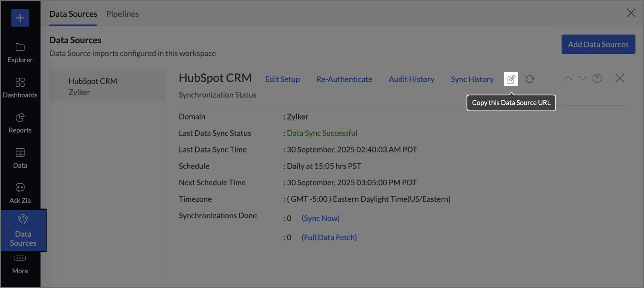Select the Data Sources tab

point(73,14)
